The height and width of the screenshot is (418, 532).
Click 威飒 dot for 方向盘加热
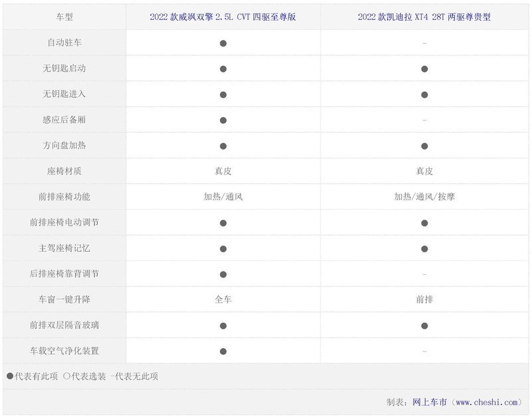(x=223, y=146)
